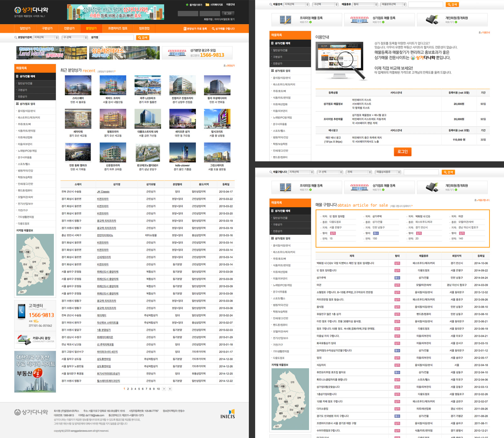Screen dimensions: 504x438
Task: Click the 시작페이지로 folder icon
Action: (207, 5)
